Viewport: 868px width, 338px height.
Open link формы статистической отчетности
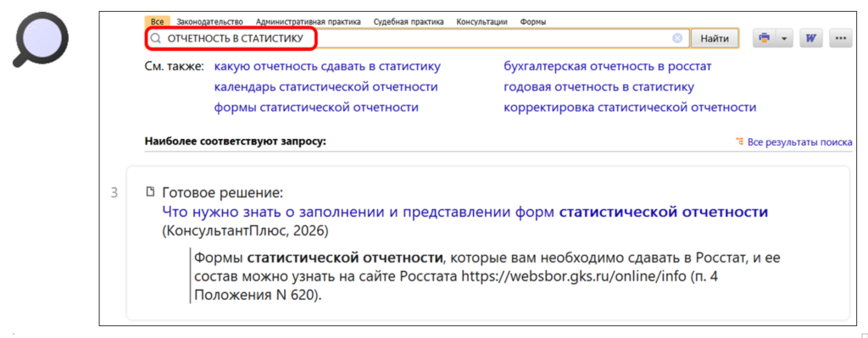click(316, 108)
